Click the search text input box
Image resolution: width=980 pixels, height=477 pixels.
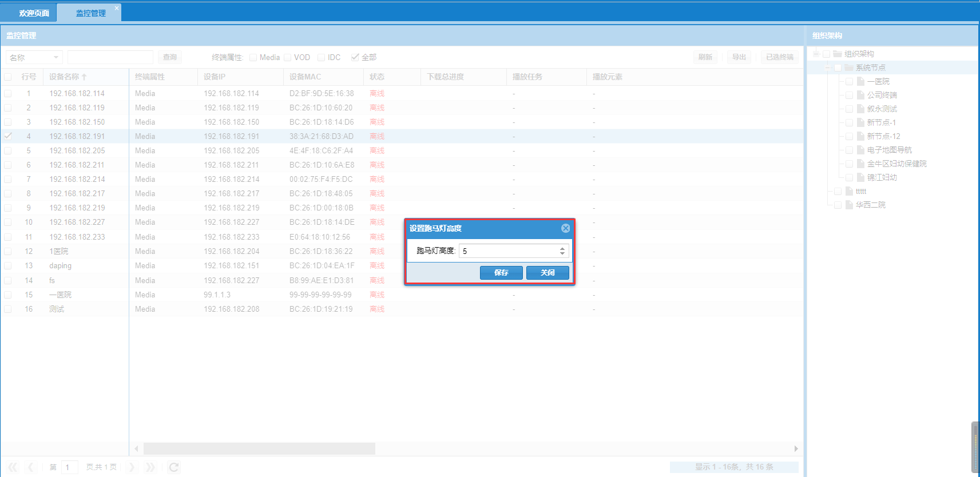tap(110, 57)
